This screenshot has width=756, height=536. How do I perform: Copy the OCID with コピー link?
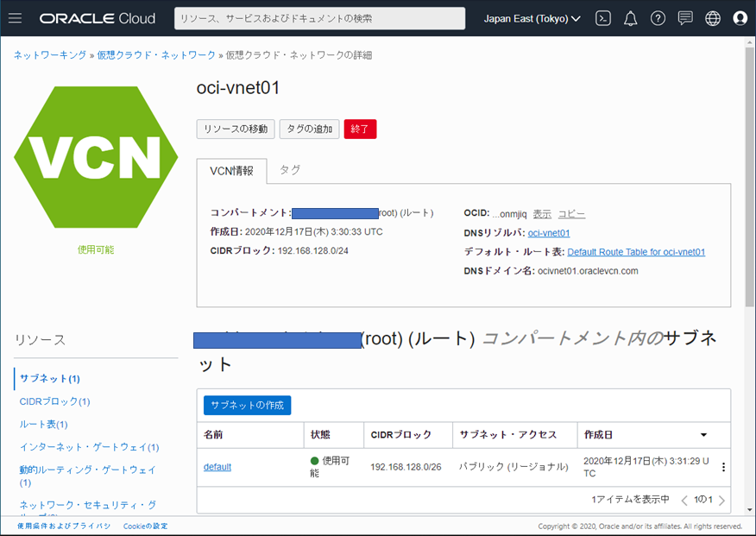(572, 213)
